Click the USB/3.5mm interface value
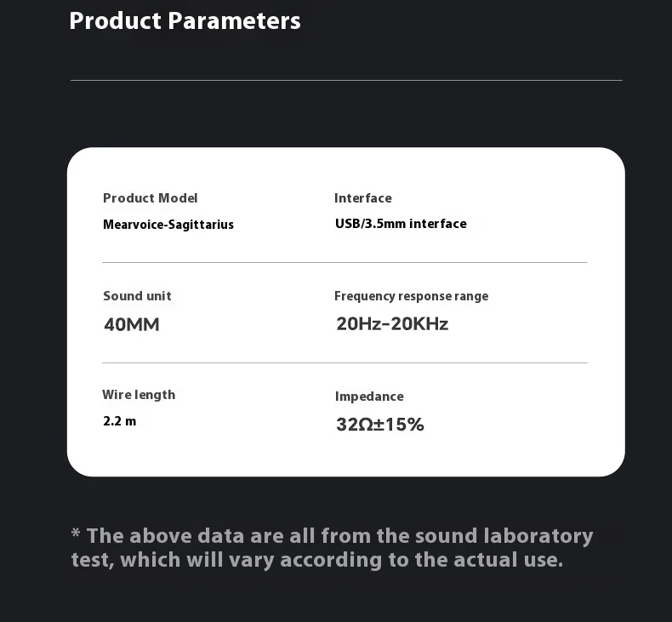This screenshot has width=672, height=622. tap(401, 224)
